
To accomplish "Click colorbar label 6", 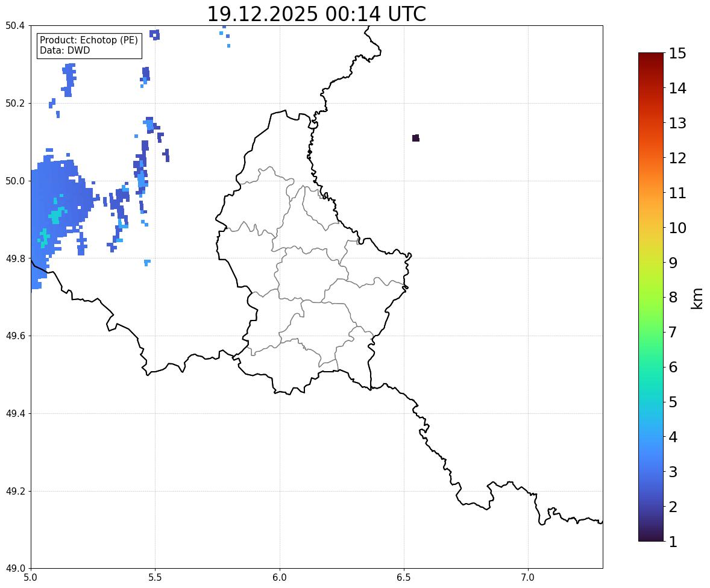I will [673, 367].
